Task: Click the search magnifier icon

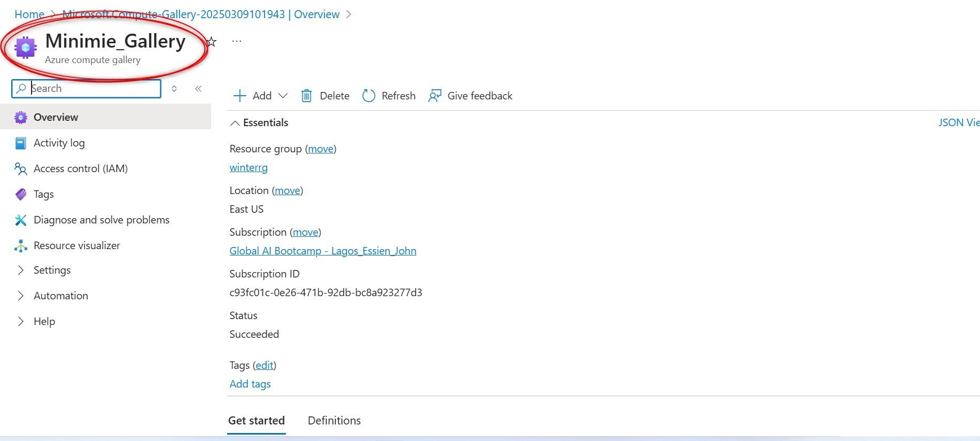Action: tap(21, 88)
